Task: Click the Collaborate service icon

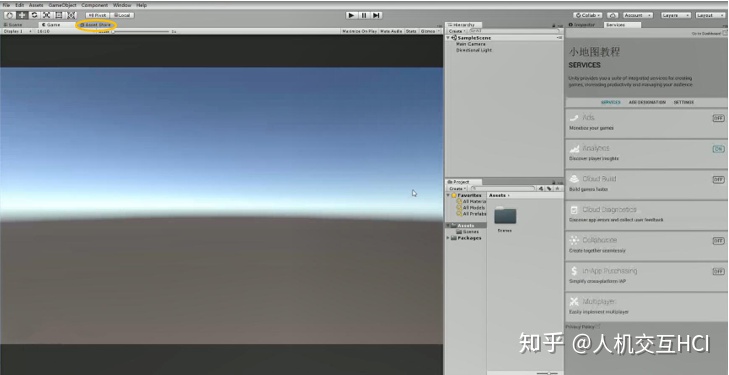Action: [574, 240]
